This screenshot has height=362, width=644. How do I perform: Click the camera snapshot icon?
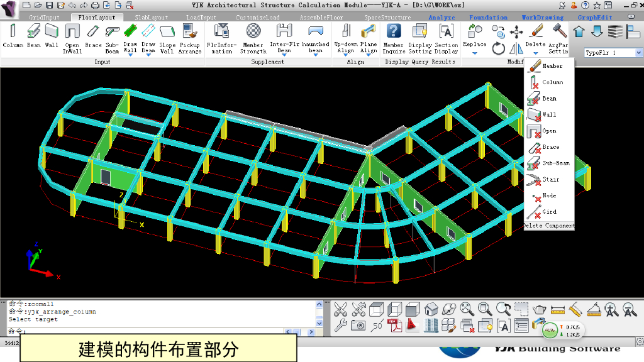[358, 325]
